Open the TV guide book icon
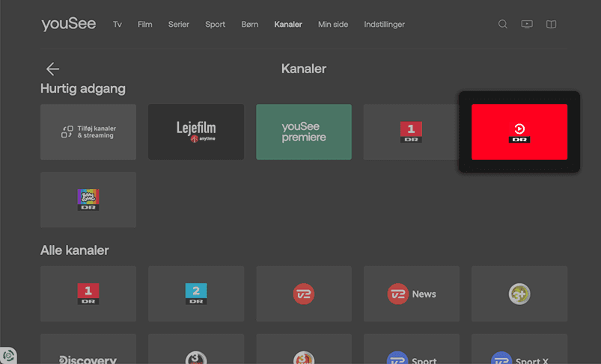The height and width of the screenshot is (364, 601). [x=551, y=25]
